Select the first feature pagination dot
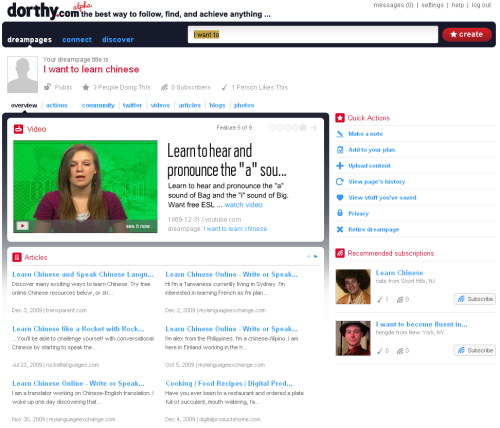Image resolution: width=500 pixels, height=428 pixels. (272, 128)
